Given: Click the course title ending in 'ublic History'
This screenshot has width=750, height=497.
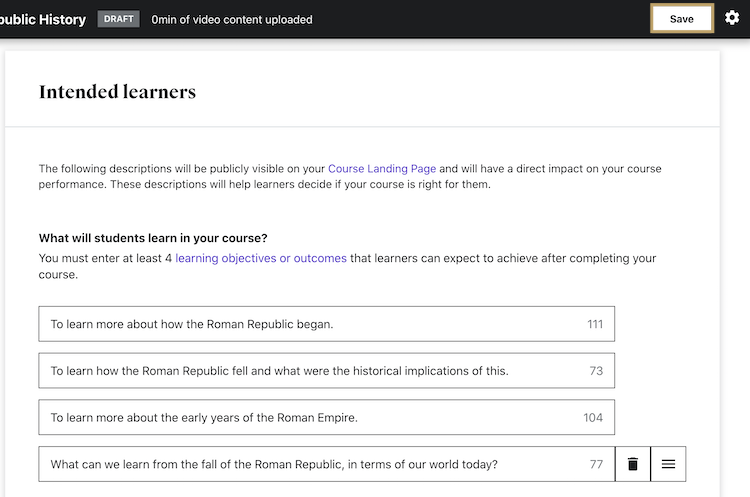Looking at the screenshot, I should 43,19.
